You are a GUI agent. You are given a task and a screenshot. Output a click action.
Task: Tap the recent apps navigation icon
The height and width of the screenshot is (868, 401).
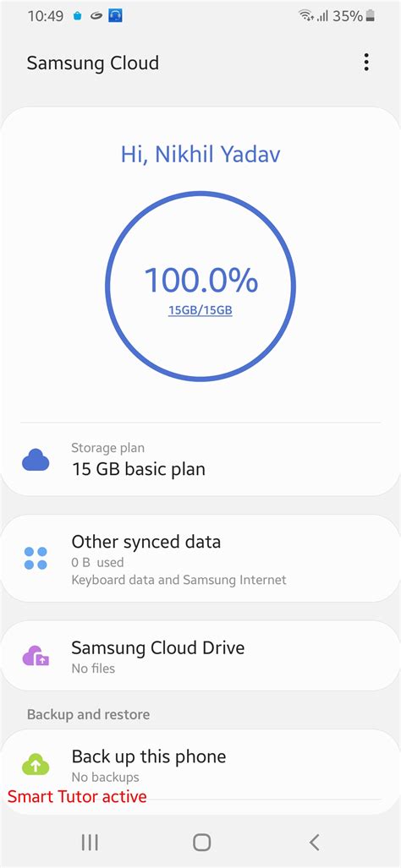90,843
